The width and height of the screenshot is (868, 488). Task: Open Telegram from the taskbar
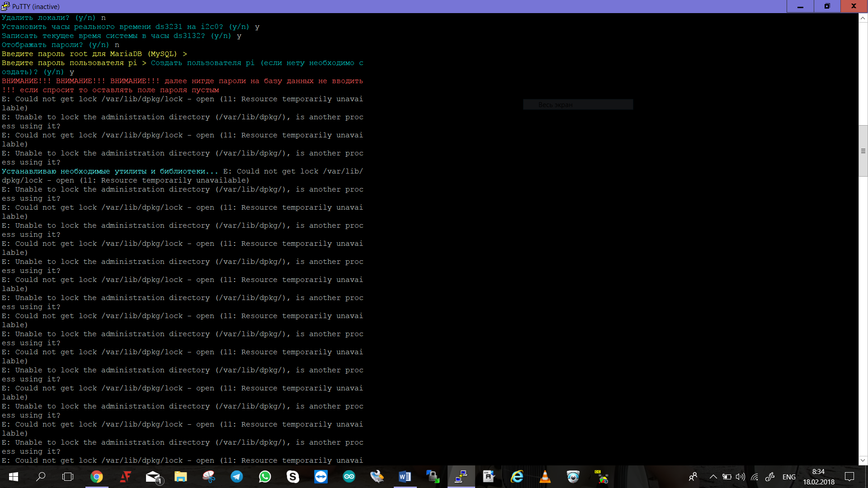pyautogui.click(x=236, y=477)
